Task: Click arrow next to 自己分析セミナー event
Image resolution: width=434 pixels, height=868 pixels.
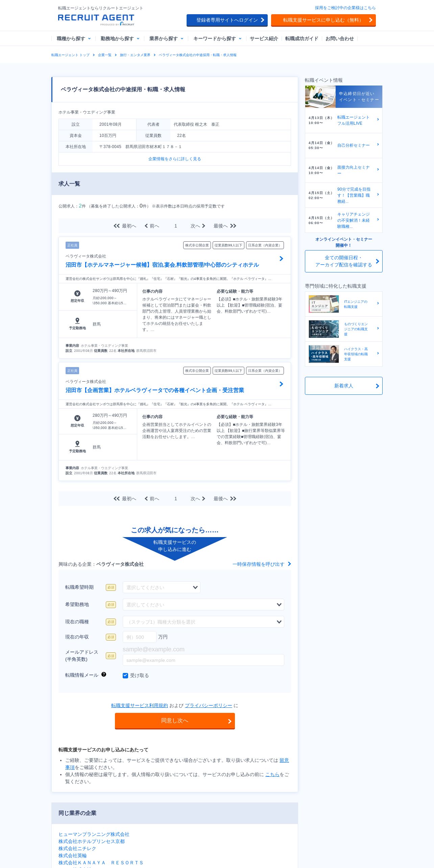Action: [378, 144]
